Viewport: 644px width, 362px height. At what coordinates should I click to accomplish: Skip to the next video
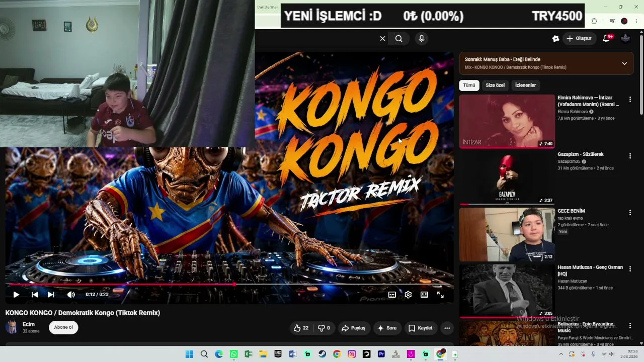click(51, 295)
